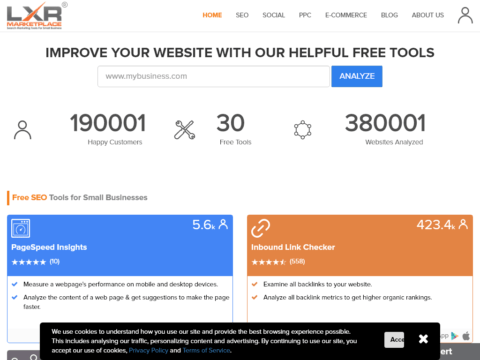The height and width of the screenshot is (360, 480).
Task: Click 'Analyze all backlink metrics' bullet text
Action: [348, 297]
